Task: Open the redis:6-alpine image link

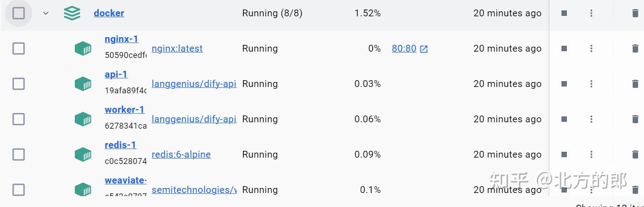Action: (x=181, y=154)
